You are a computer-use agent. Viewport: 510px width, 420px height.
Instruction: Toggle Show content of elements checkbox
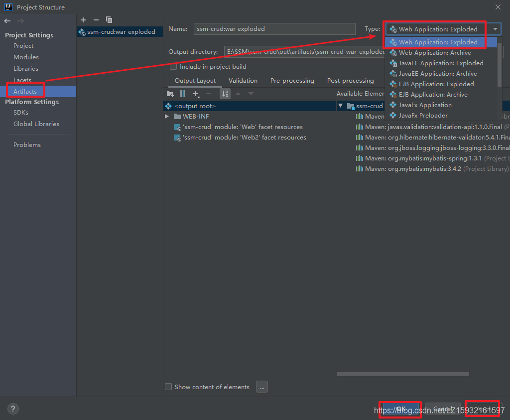click(x=168, y=387)
